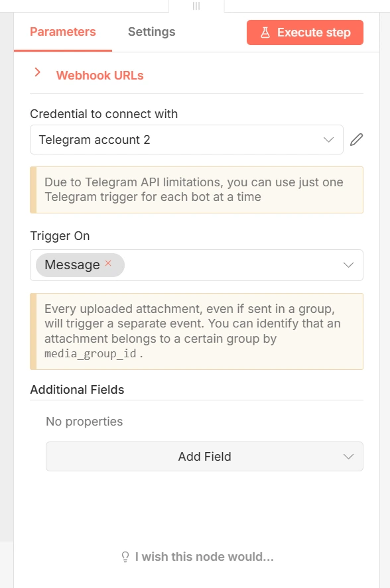Select the Parameters tab
The width and height of the screenshot is (390, 588).
pos(62,31)
